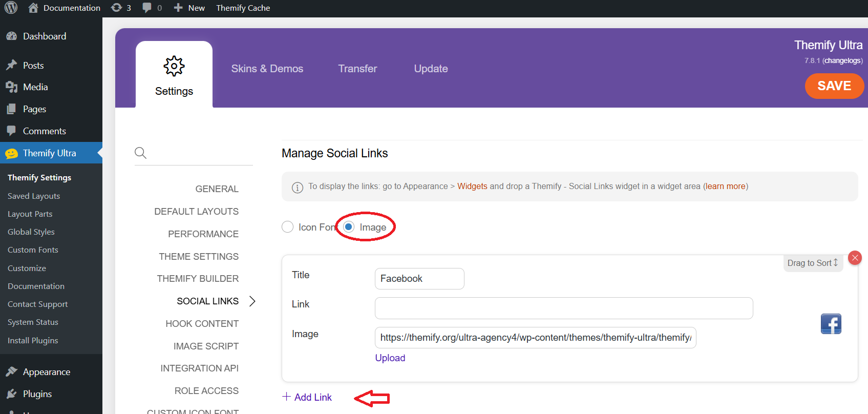Open Layout Parts submenu item
The width and height of the screenshot is (868, 414).
[30, 214]
